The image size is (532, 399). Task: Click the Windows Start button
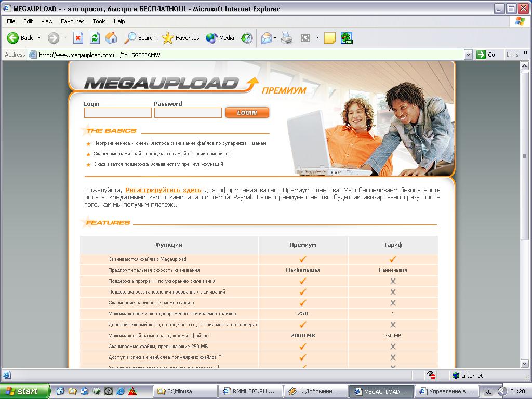click(x=24, y=391)
